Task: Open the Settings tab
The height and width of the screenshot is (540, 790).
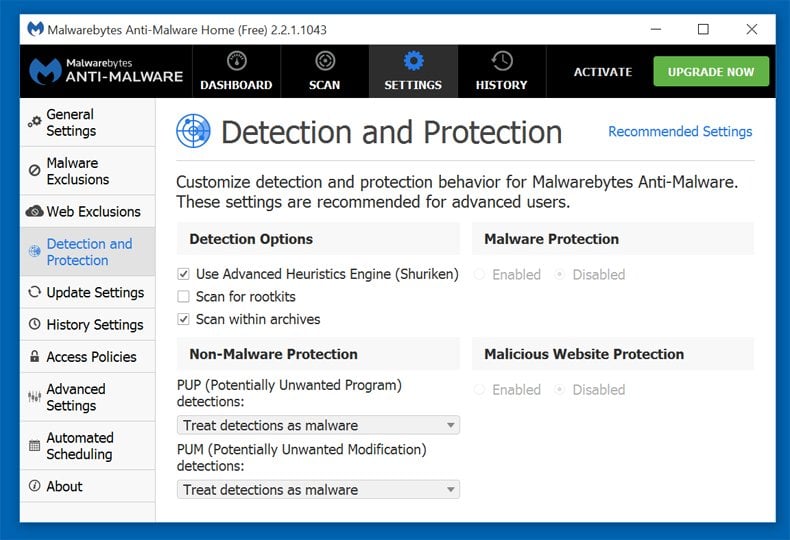Action: 413,71
